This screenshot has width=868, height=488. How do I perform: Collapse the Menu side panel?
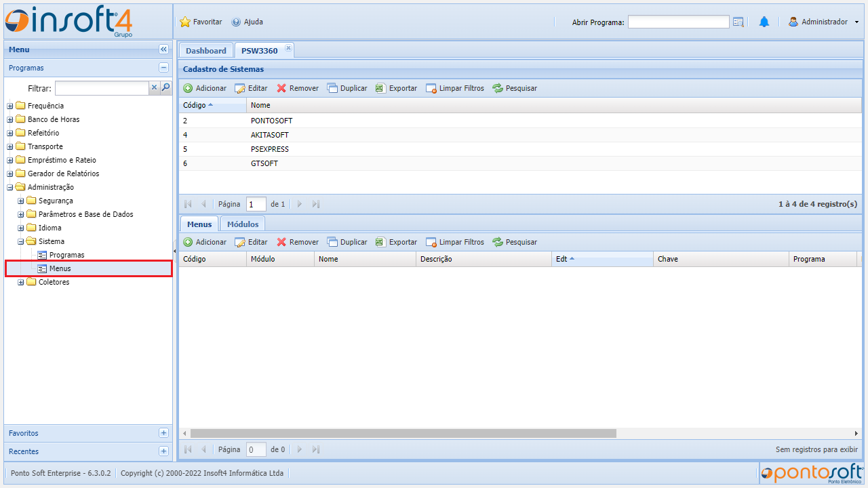[163, 49]
